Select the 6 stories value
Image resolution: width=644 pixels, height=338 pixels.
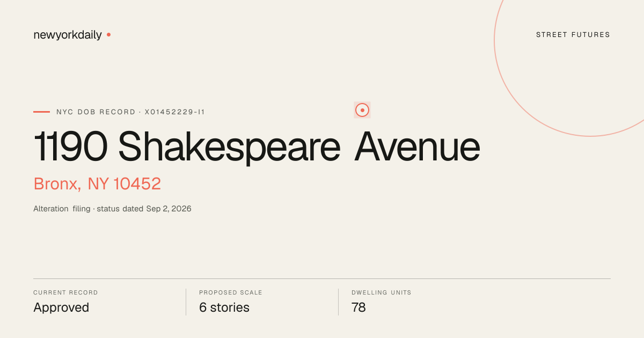pyautogui.click(x=224, y=307)
